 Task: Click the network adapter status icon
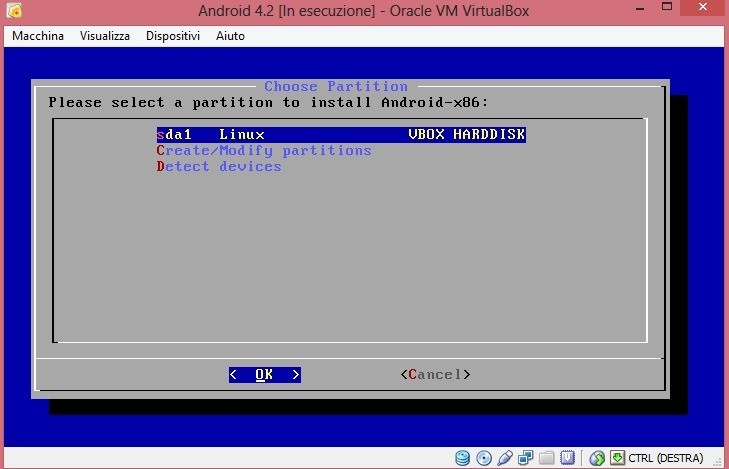(526, 458)
